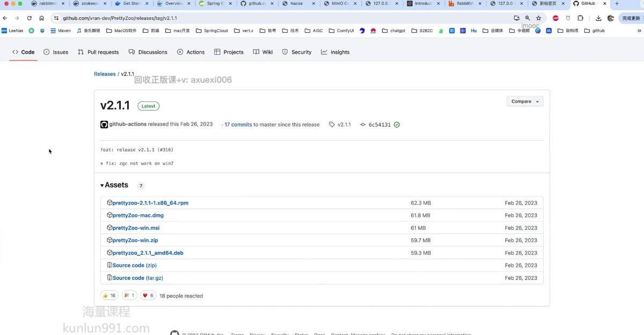Screen dimensions: 644x335
Task: Click the github-actions avatar icon
Action: tap(104, 125)
